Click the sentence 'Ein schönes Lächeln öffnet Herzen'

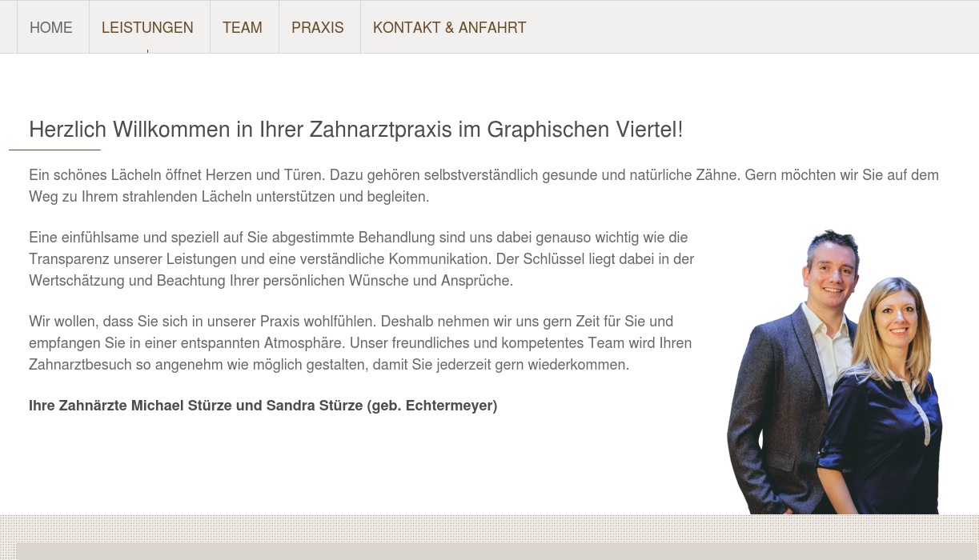177,175
